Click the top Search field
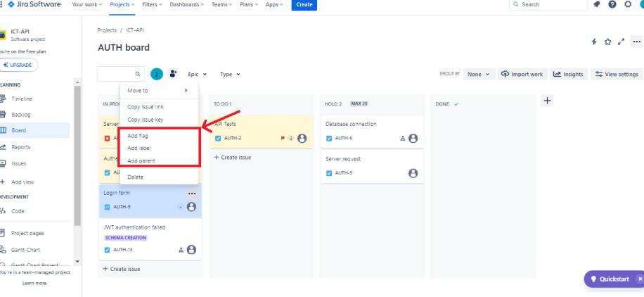644x297 pixels. coord(548,4)
